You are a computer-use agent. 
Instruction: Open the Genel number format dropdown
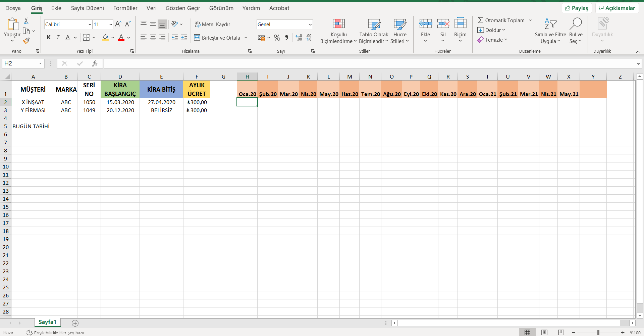pyautogui.click(x=310, y=25)
